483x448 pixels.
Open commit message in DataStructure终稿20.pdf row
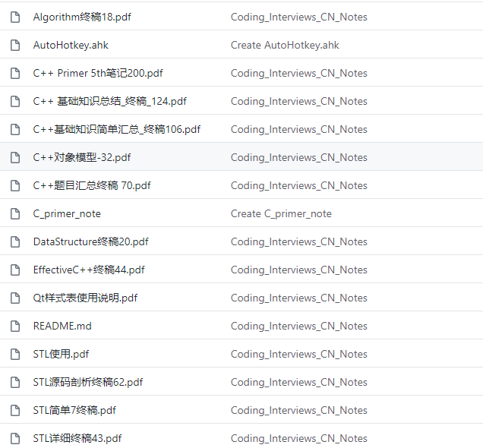(x=299, y=241)
